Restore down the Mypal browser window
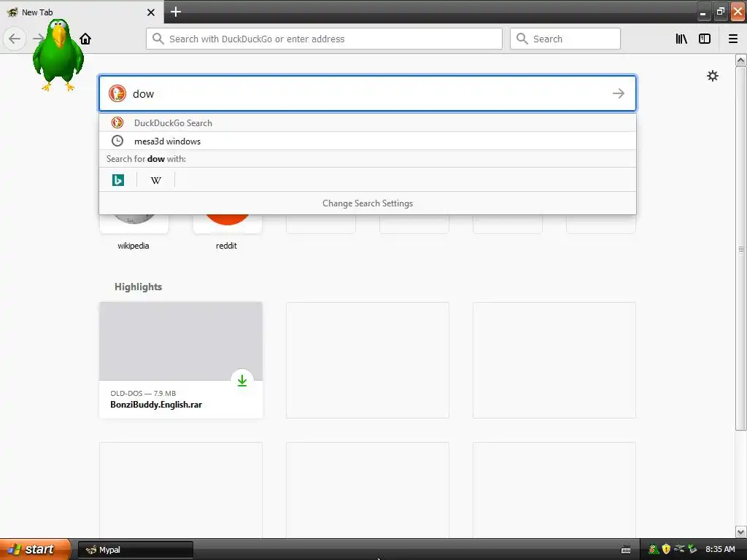 point(720,12)
